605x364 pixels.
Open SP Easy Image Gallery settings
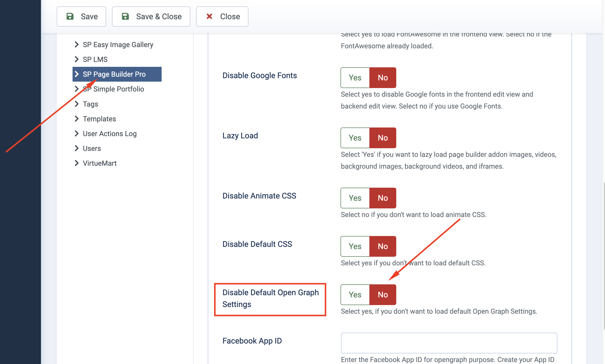[x=118, y=45]
